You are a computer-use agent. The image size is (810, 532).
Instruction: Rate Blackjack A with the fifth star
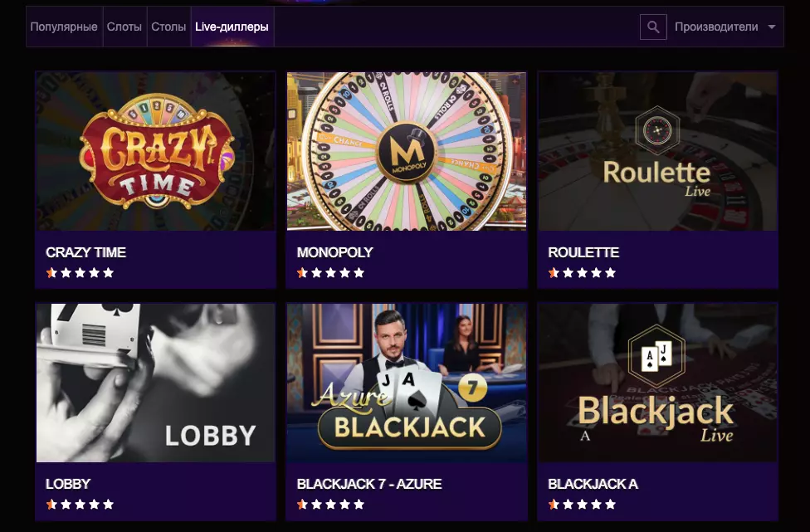[x=610, y=504]
